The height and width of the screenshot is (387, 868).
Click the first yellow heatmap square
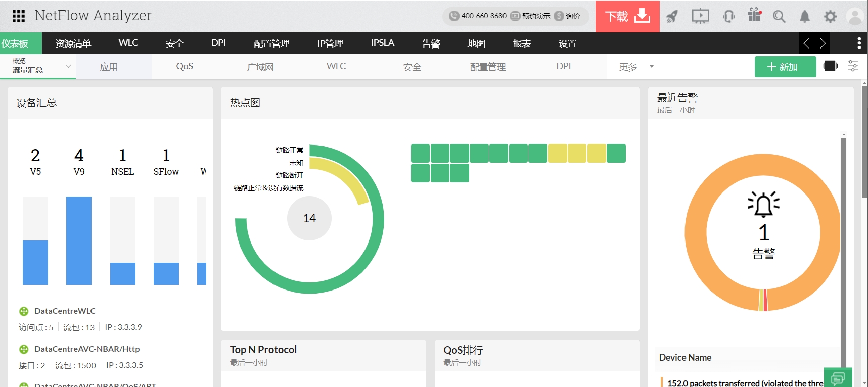pos(557,154)
